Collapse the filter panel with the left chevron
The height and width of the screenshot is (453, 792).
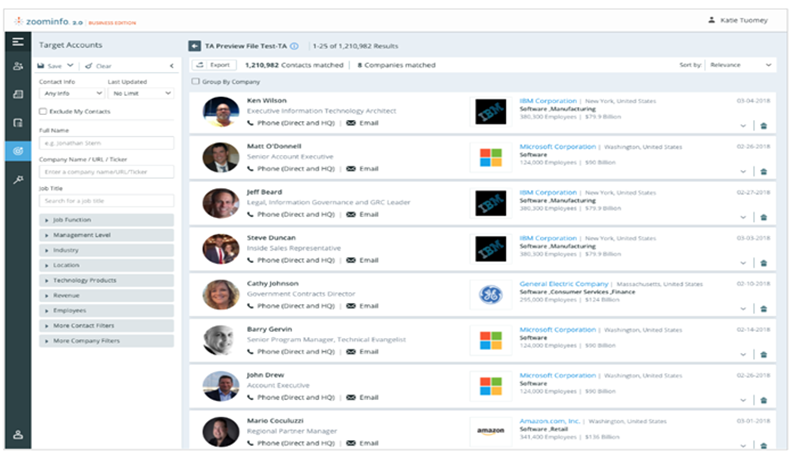171,66
